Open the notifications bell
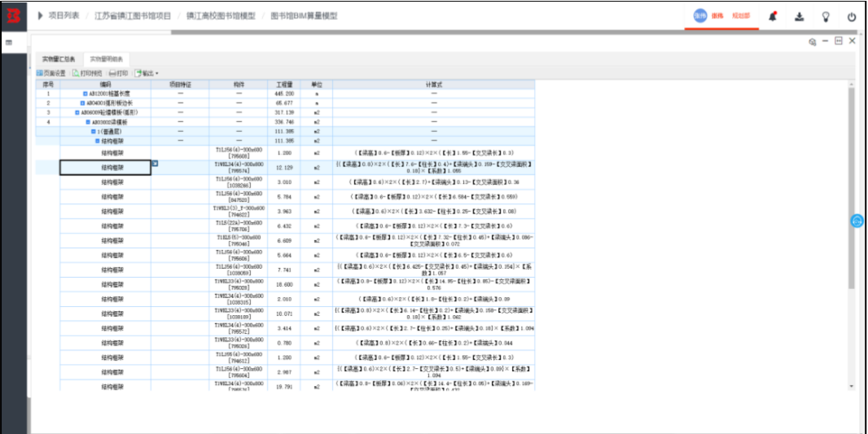 (772, 16)
